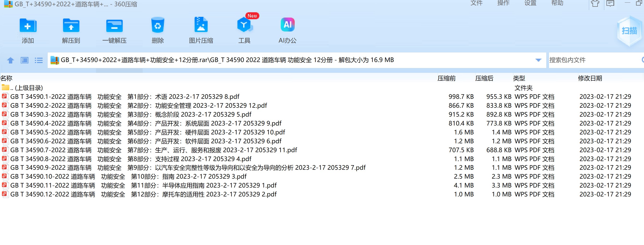Sort by the 压缩前 column header
This screenshot has height=245, width=644.
click(x=446, y=78)
